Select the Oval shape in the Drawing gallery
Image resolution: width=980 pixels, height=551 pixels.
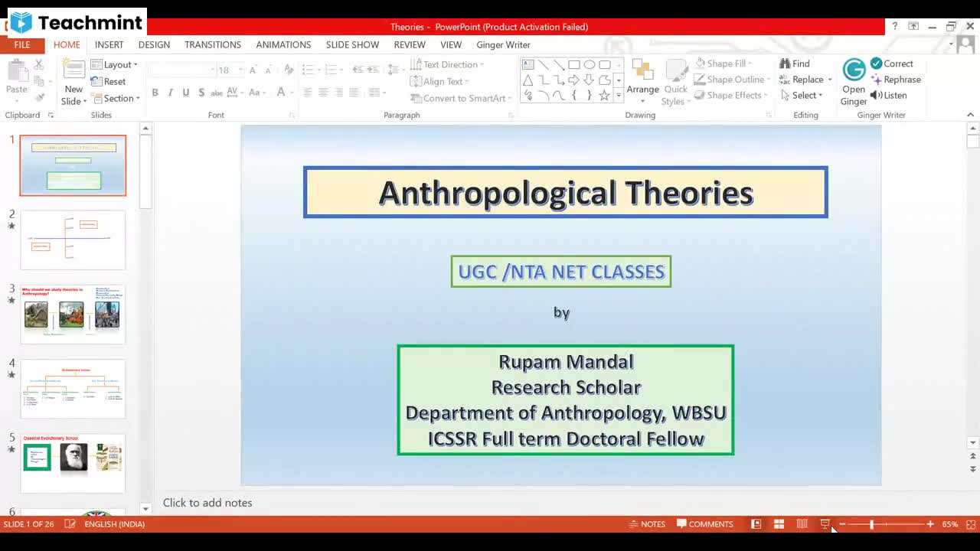coord(589,64)
